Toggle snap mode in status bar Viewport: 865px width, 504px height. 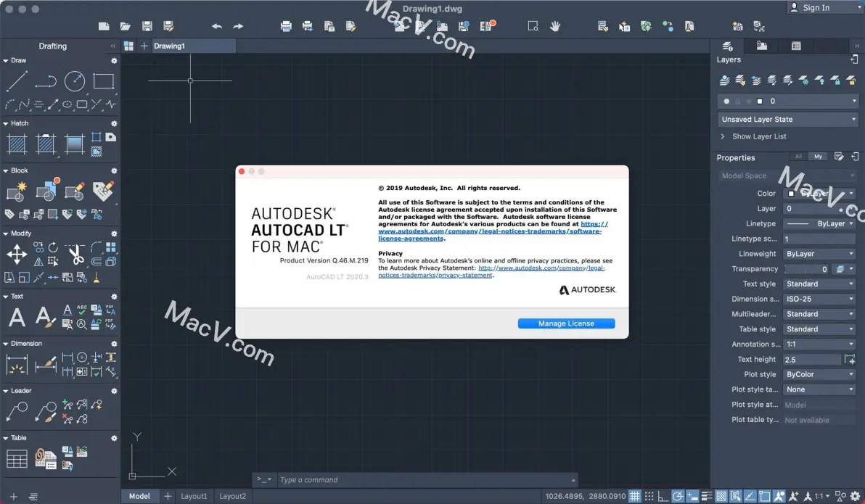pyautogui.click(x=649, y=496)
